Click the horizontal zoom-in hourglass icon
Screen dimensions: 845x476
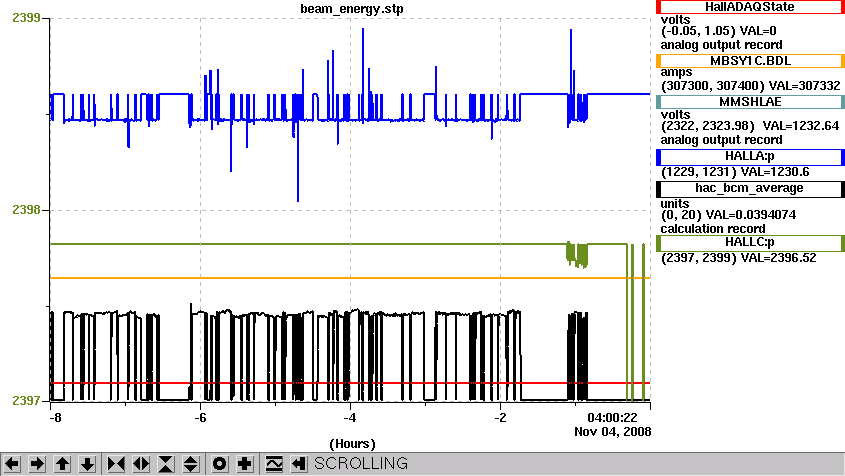[116, 464]
